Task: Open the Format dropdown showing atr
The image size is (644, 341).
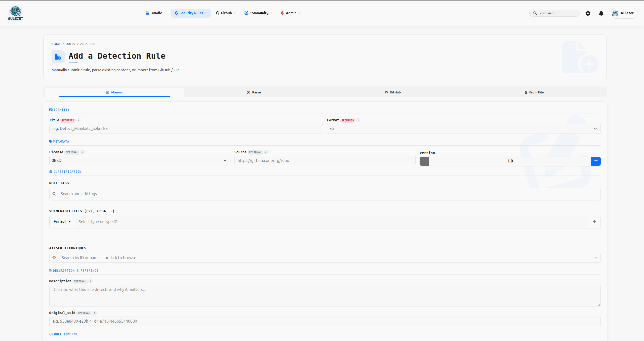Action: tap(464, 129)
